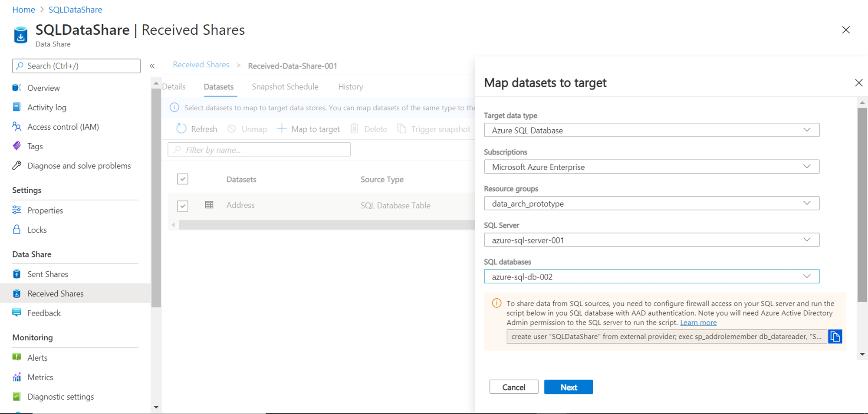Screen dimensions: 868x414
Task: Click the copy script icon button
Action: tap(835, 336)
